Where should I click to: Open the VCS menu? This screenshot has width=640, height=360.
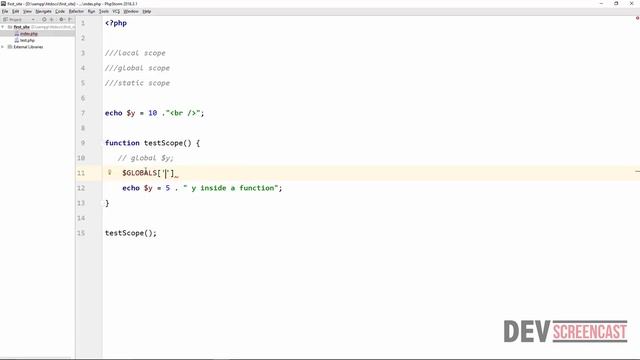click(x=116, y=11)
